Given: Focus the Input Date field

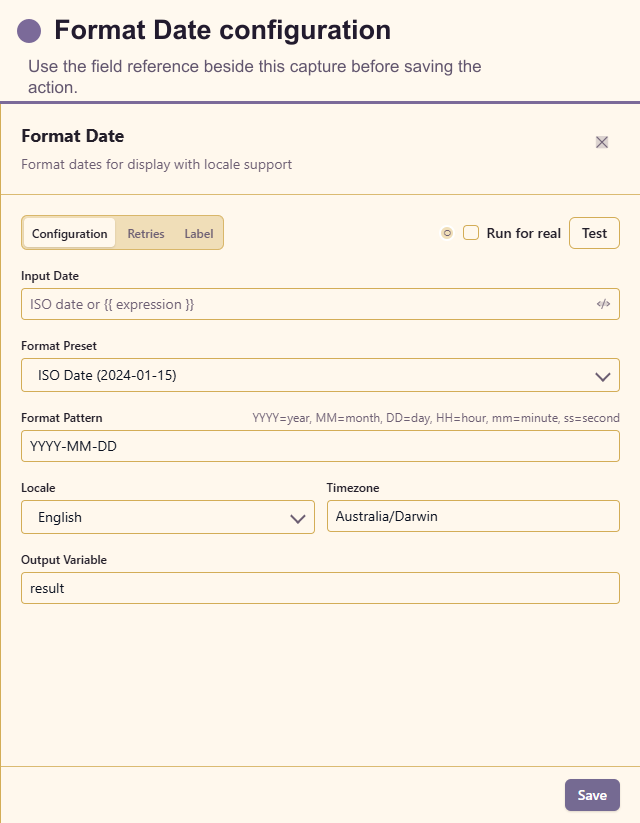Looking at the screenshot, I should 320,304.
